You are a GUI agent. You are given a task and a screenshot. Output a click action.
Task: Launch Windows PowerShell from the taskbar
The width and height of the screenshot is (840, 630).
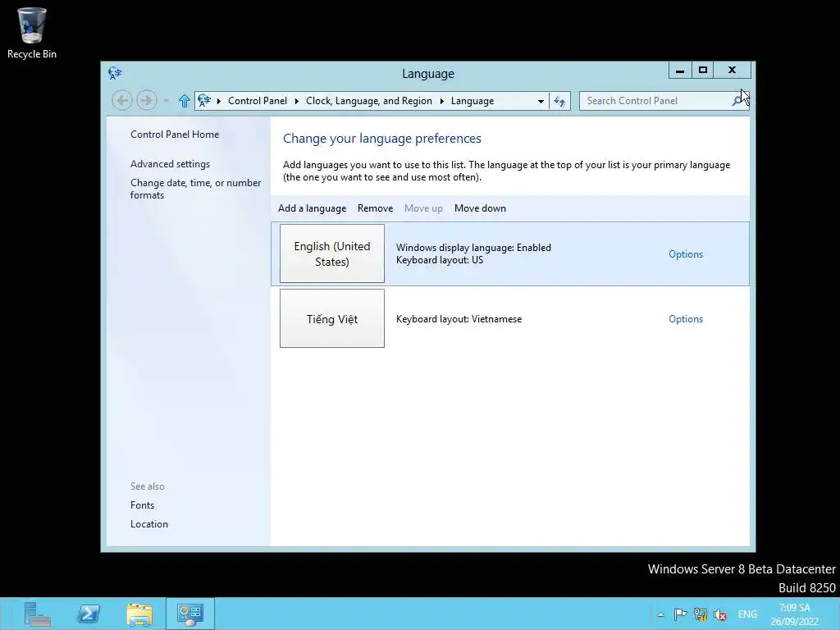[89, 614]
